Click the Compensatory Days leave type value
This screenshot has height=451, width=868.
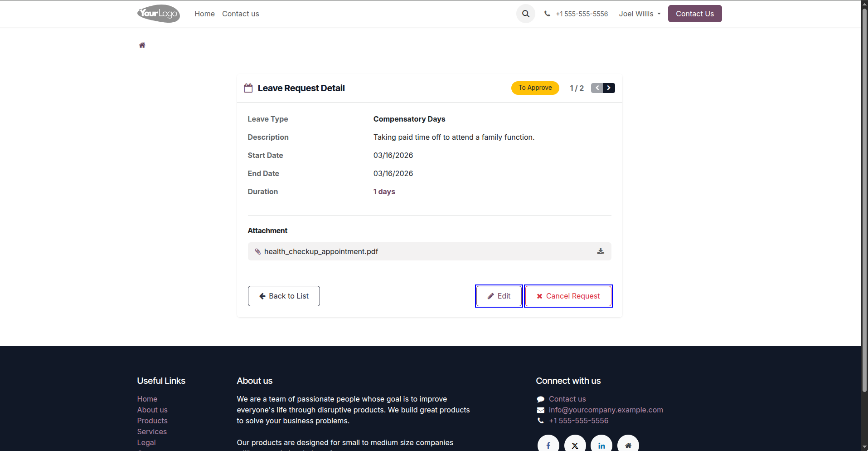409,119
